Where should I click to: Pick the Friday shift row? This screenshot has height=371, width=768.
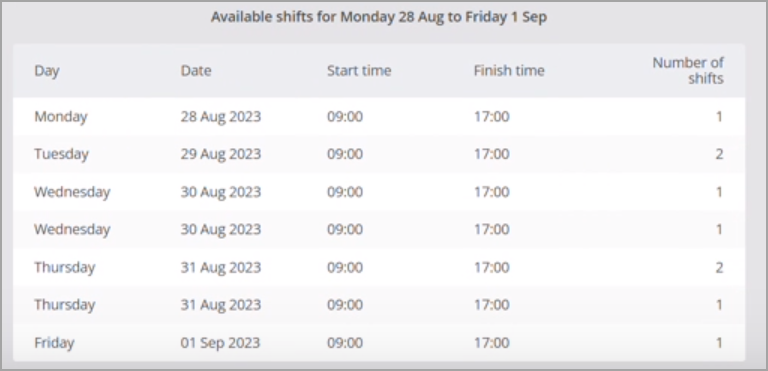(379, 342)
